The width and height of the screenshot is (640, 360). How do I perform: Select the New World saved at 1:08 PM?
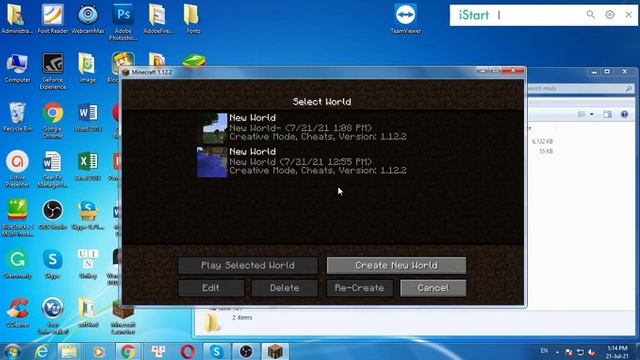coord(302,128)
